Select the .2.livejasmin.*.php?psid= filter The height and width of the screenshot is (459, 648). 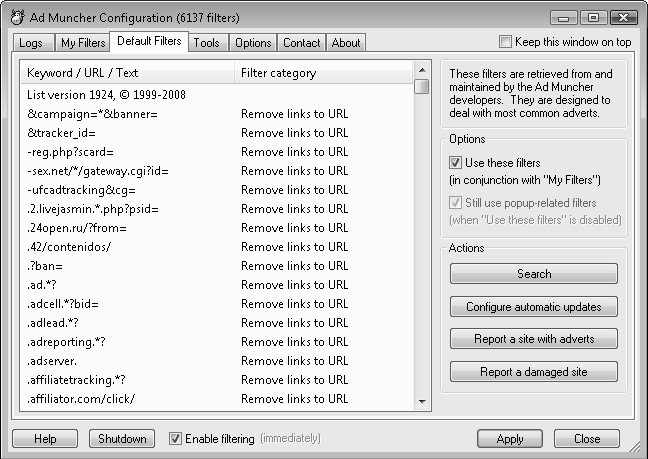[217, 209]
